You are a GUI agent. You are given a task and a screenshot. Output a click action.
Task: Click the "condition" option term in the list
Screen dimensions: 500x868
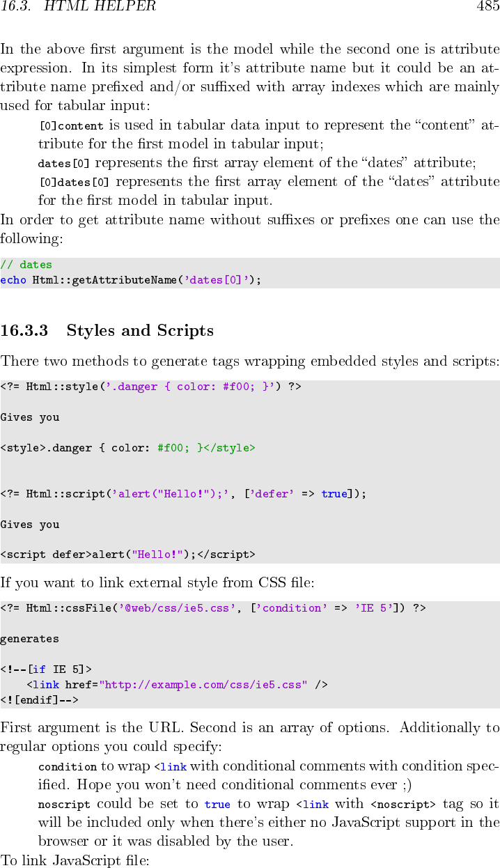(68, 767)
